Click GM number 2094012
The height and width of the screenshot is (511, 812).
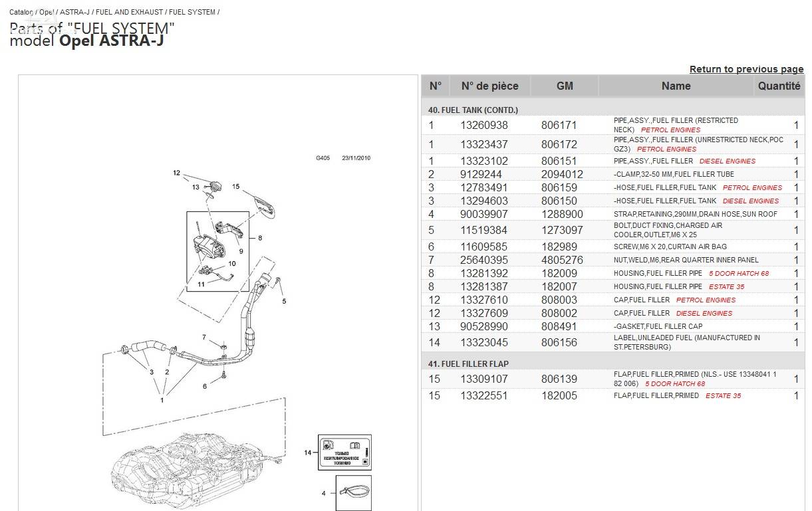(562, 174)
